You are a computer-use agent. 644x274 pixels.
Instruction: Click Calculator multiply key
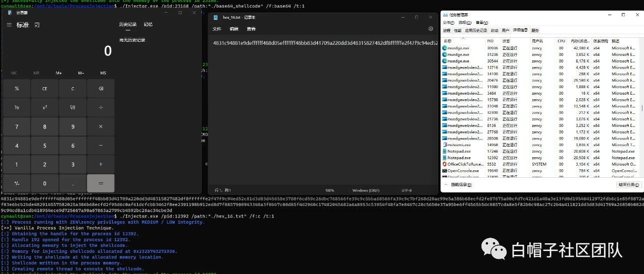101,126
